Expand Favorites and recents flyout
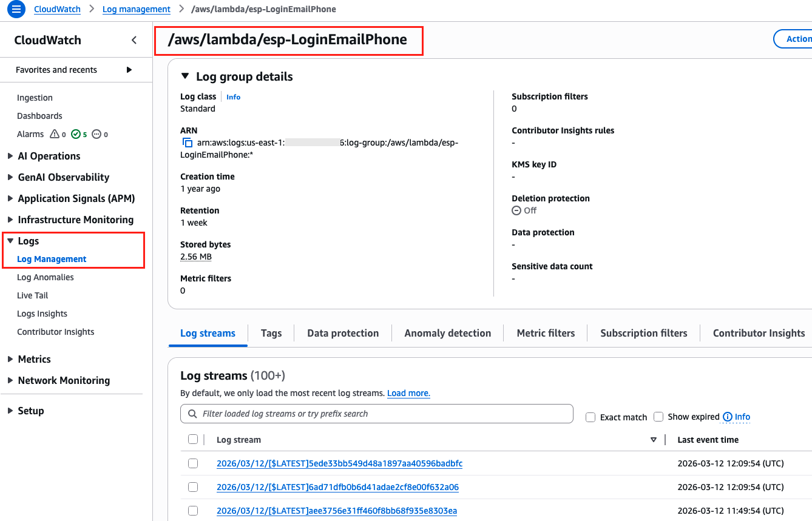812x521 pixels. click(x=129, y=70)
